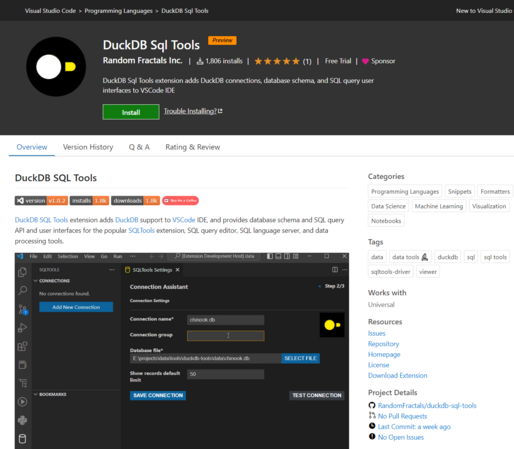
Task: Click the Machine Learning category chip
Action: click(439, 206)
